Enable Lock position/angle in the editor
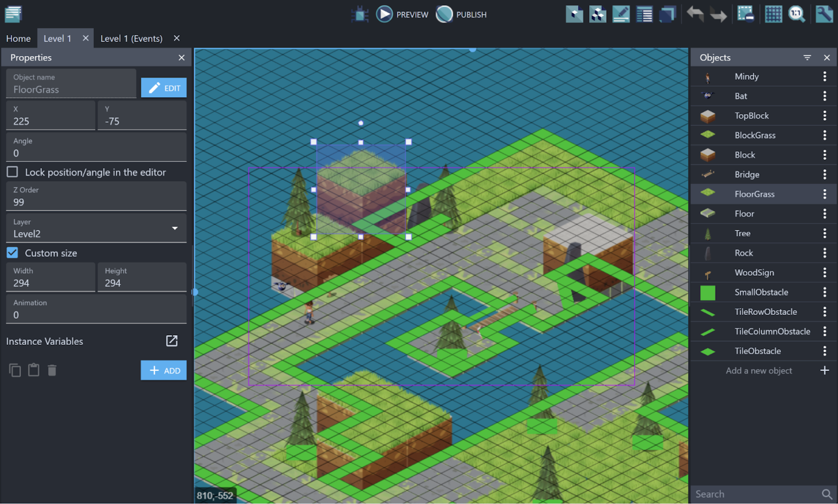Image resolution: width=838 pixels, height=504 pixels. pos(12,172)
